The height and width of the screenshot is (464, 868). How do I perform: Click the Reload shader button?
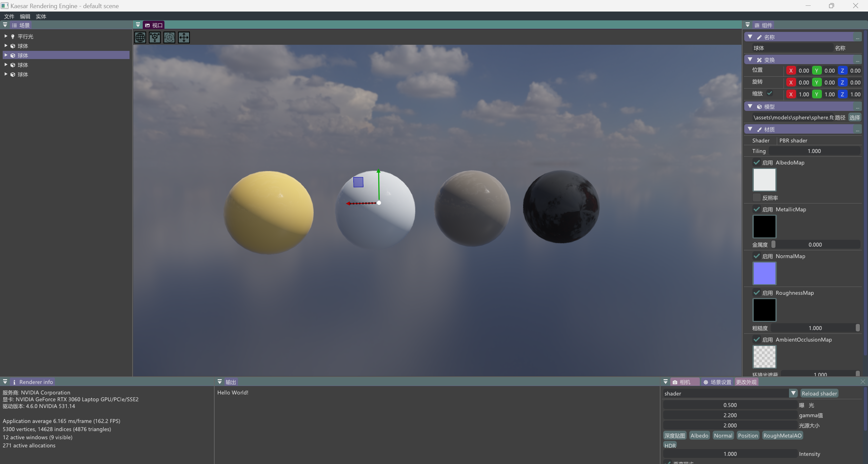point(819,393)
